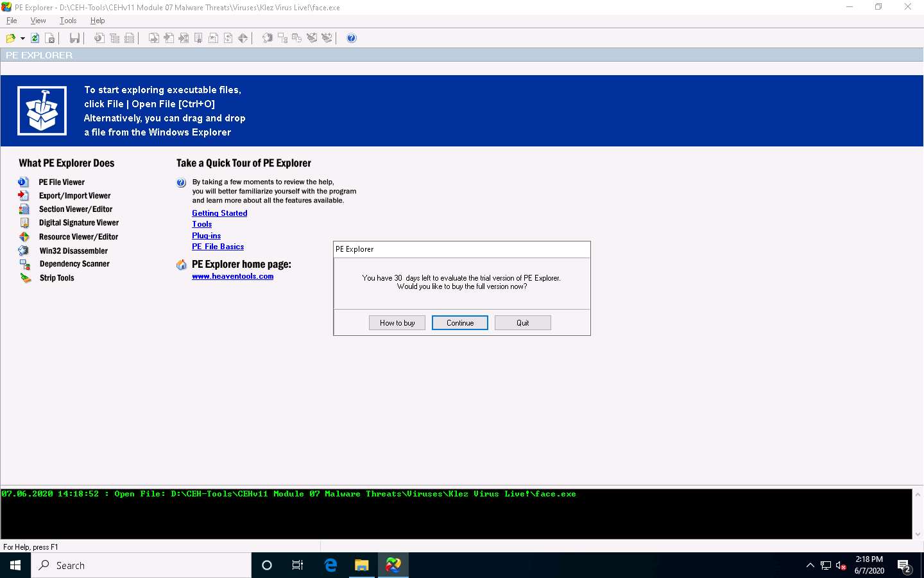Click the PE File Viewer icon

(24, 182)
